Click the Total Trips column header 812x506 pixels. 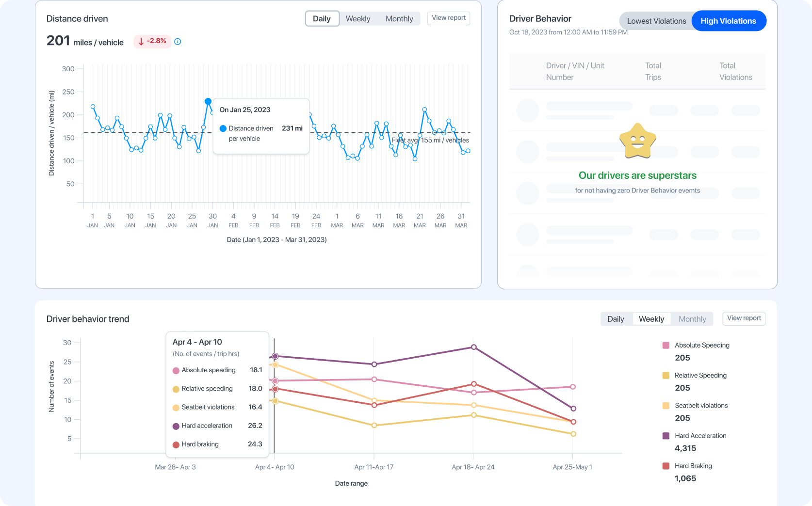pos(653,71)
